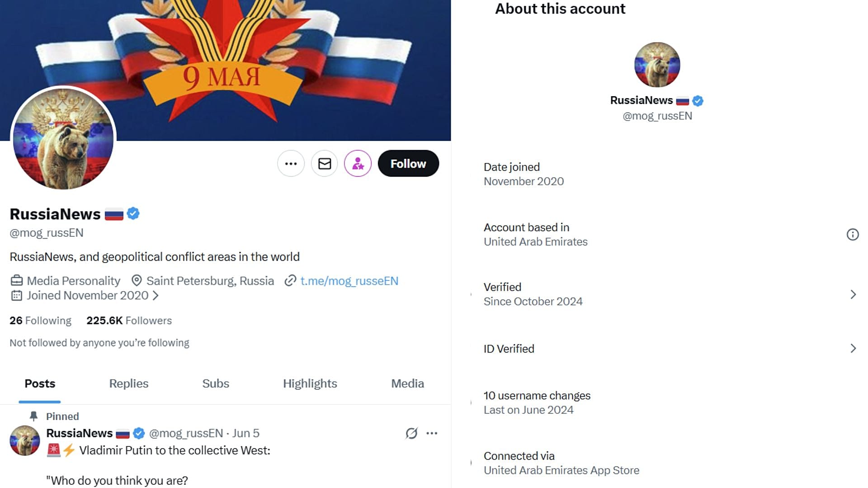Switch to the Replies tab
This screenshot has height=488, width=868.
(128, 383)
